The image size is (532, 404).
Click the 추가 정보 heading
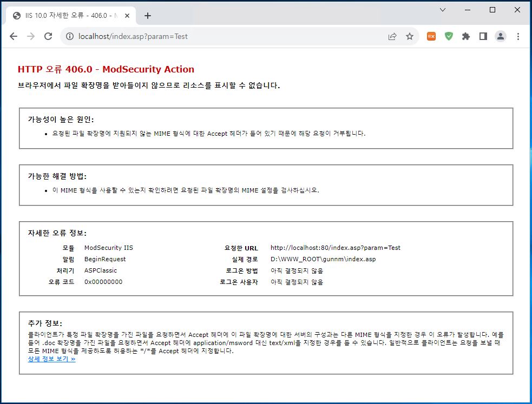[x=45, y=323]
